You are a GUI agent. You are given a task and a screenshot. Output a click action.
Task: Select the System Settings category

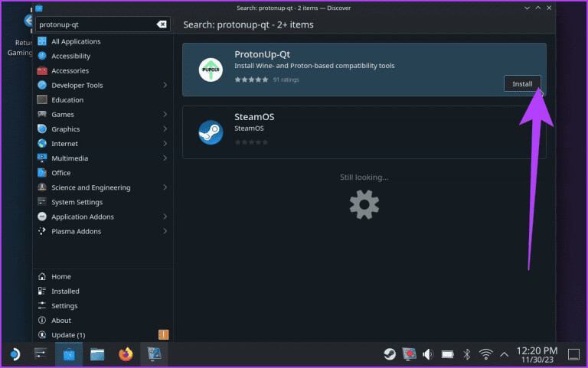click(x=103, y=202)
